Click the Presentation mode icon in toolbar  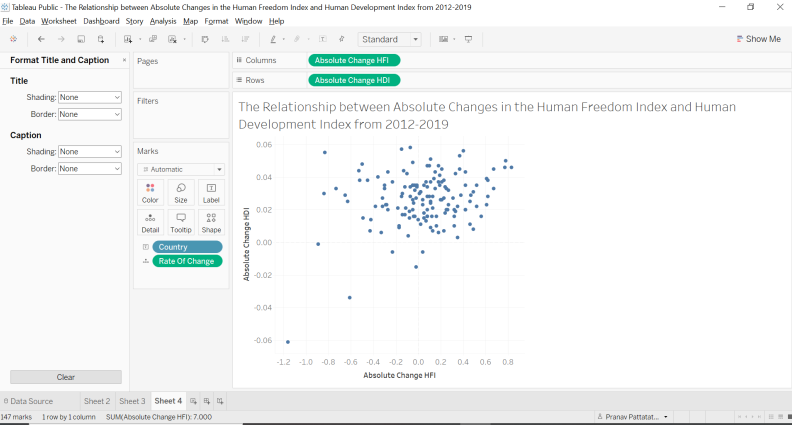pyautogui.click(x=468, y=39)
